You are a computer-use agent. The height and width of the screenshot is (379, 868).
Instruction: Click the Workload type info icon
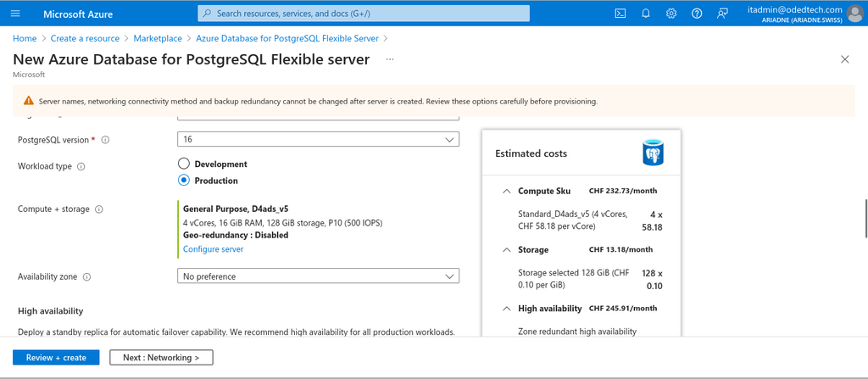point(81,166)
